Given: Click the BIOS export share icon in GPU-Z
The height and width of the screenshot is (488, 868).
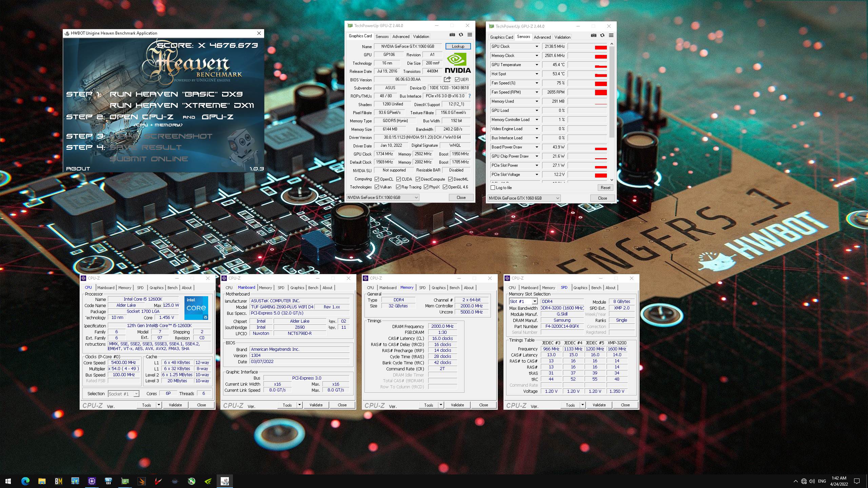Looking at the screenshot, I should (x=447, y=79).
